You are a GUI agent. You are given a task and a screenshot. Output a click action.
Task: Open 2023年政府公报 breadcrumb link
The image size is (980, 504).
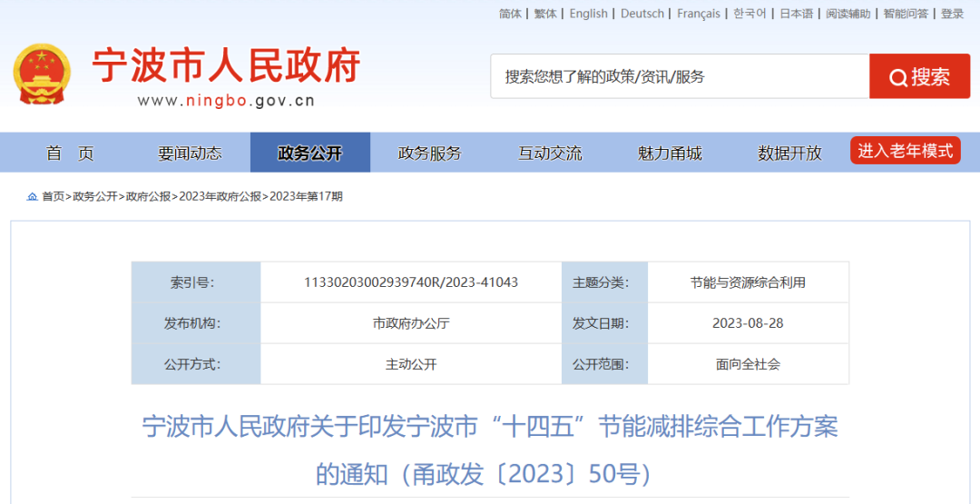click(x=220, y=197)
